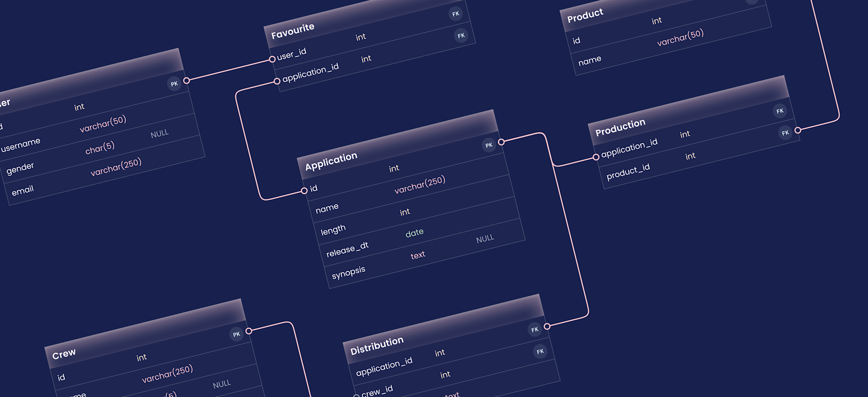Select the email field in the User table

[23, 190]
